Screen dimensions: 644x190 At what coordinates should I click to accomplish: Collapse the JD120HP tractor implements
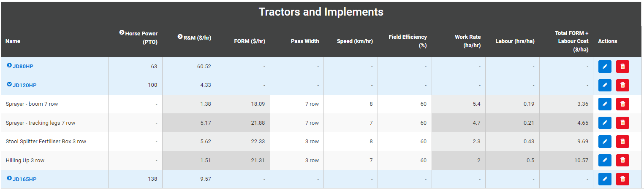coord(9,84)
